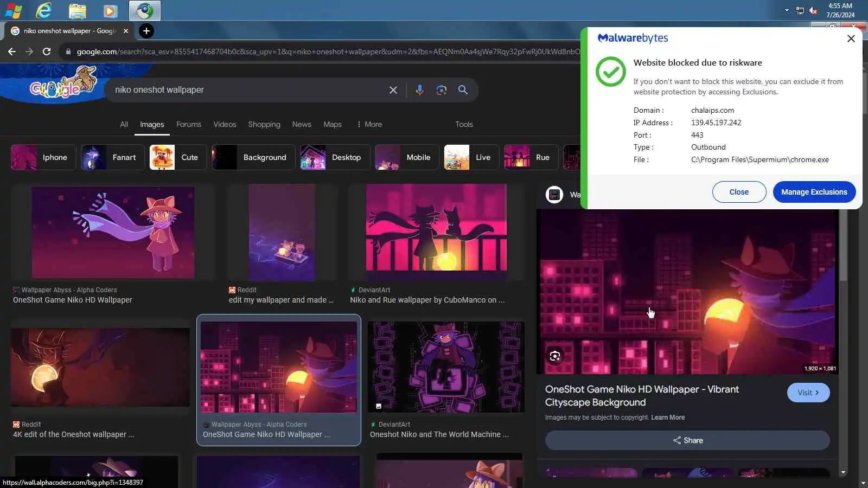Open a new browser tab
Screen dimensions: 868x488
coord(146,31)
